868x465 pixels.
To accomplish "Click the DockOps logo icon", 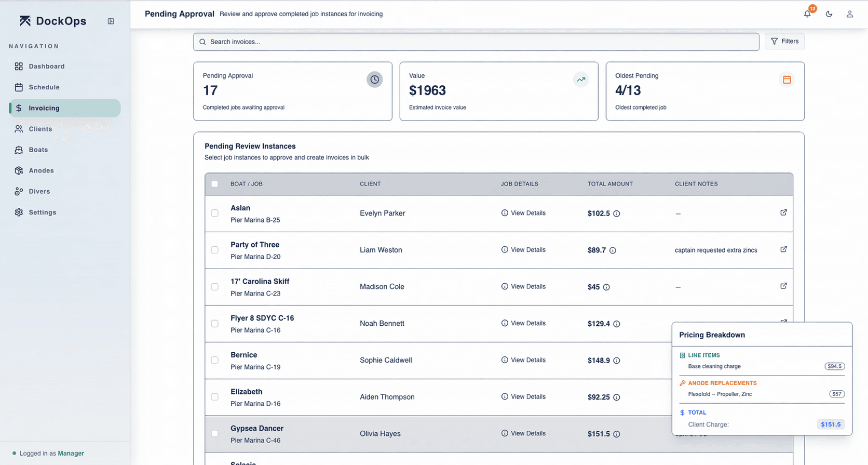I will tap(25, 21).
